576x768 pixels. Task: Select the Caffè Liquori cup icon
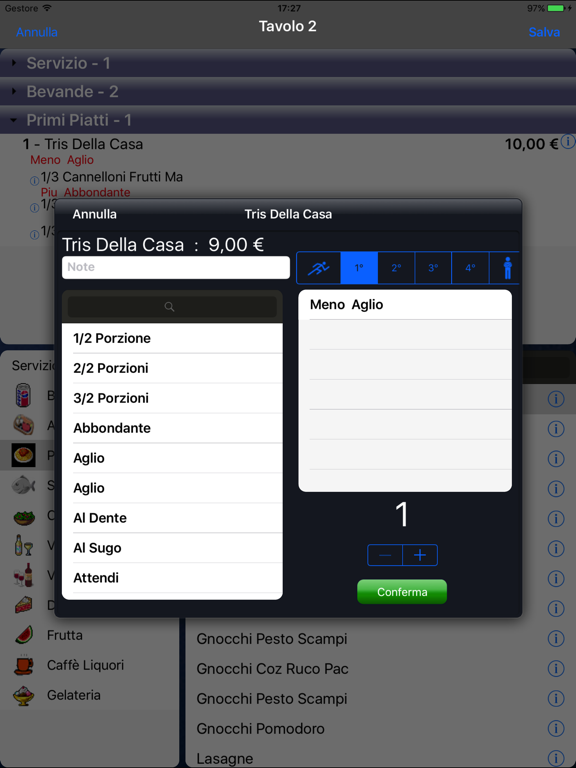point(24,665)
